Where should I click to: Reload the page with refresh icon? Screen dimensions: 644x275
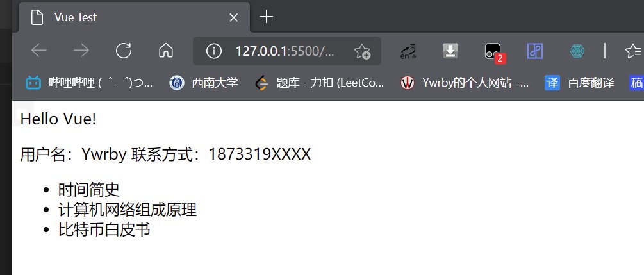click(x=124, y=51)
